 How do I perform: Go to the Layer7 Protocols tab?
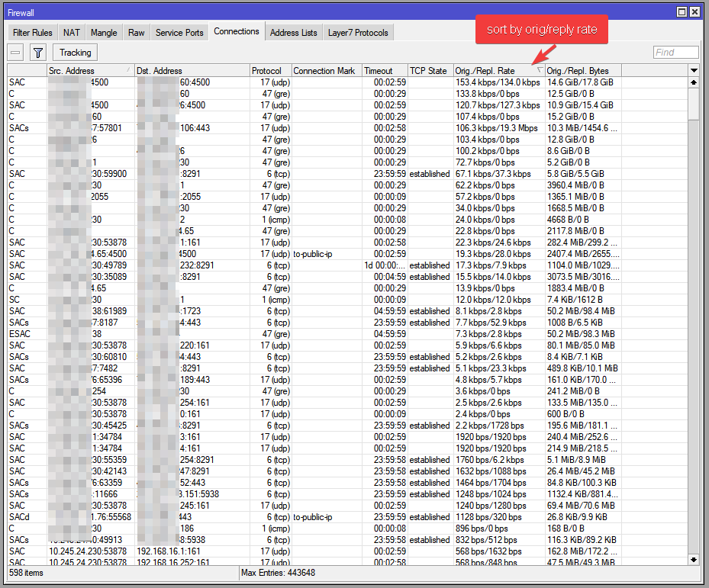pos(358,33)
